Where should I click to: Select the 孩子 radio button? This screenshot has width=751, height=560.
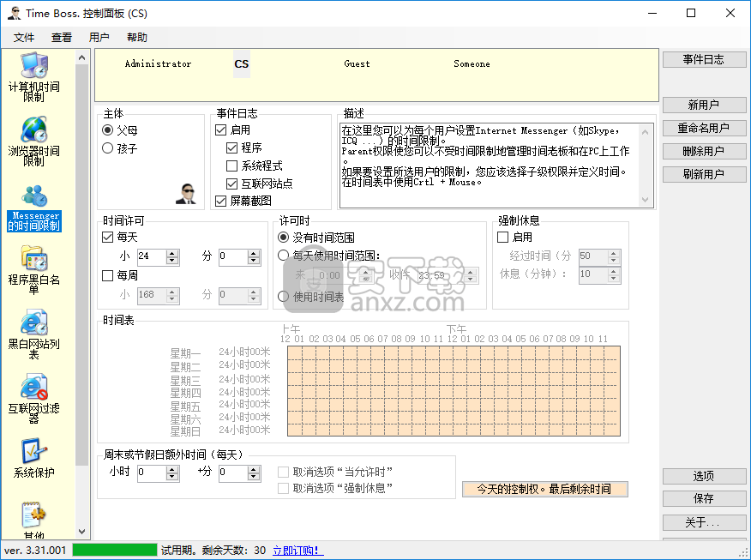click(x=108, y=148)
